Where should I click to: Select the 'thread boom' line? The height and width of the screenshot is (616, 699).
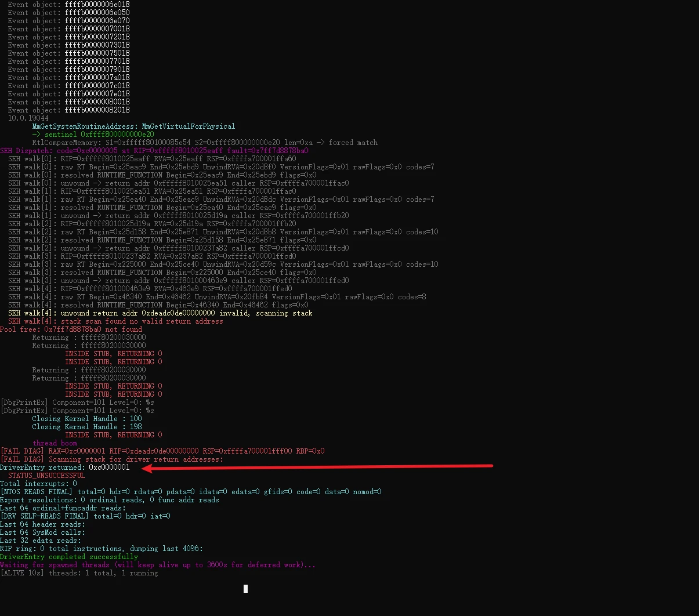pos(55,443)
